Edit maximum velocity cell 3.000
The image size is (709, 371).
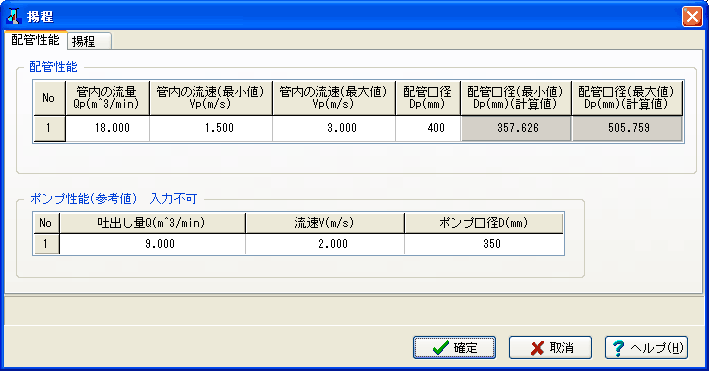click(x=334, y=128)
